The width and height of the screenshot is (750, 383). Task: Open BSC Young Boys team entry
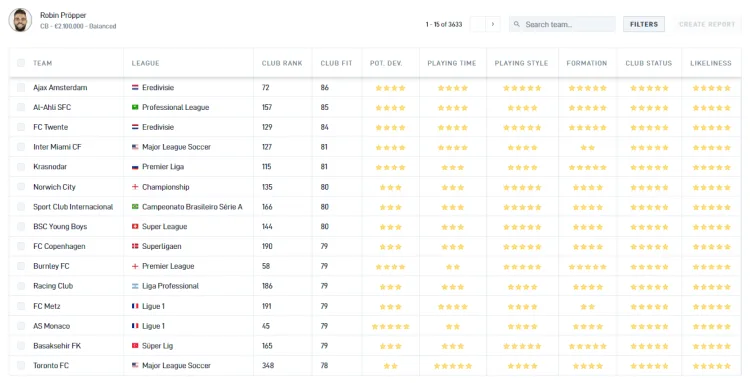[x=60, y=227]
